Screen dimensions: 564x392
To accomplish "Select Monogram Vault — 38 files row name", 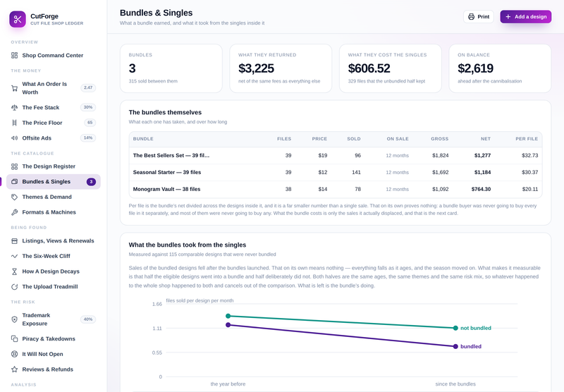I will tap(166, 189).
